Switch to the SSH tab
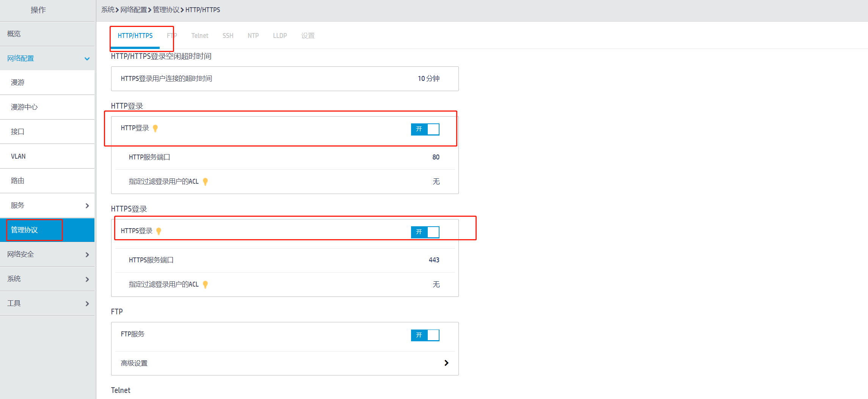Image resolution: width=868 pixels, height=399 pixels. click(x=228, y=36)
